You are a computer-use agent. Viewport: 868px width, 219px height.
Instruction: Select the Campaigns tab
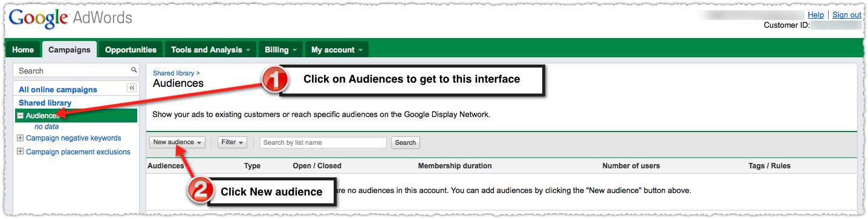point(70,49)
